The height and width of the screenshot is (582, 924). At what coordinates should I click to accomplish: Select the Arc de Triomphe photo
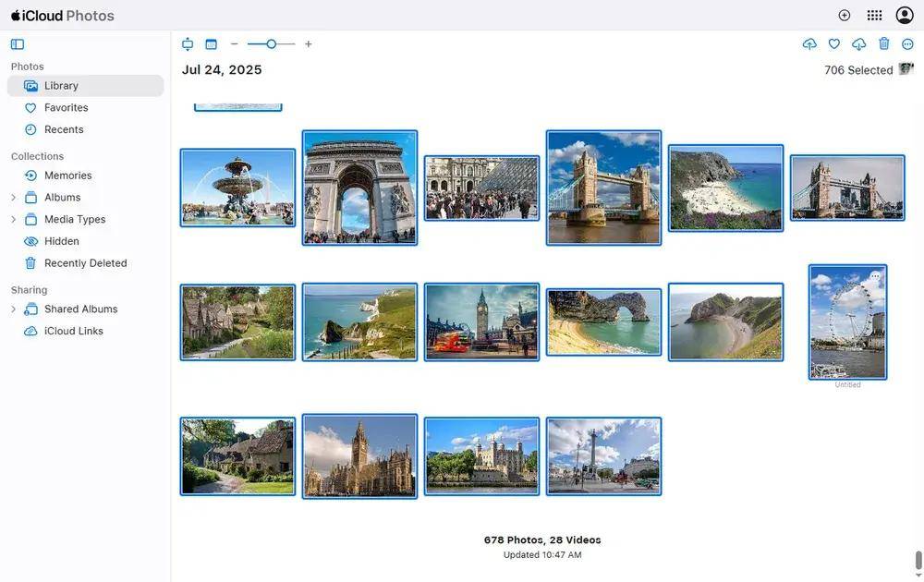[359, 188]
